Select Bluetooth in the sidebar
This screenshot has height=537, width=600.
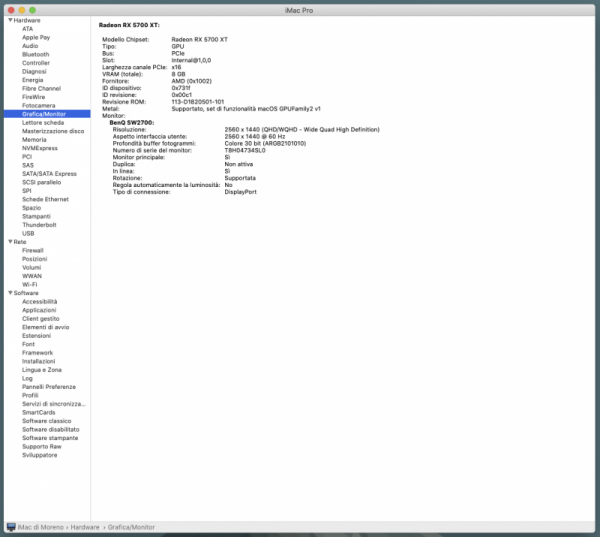click(36, 54)
